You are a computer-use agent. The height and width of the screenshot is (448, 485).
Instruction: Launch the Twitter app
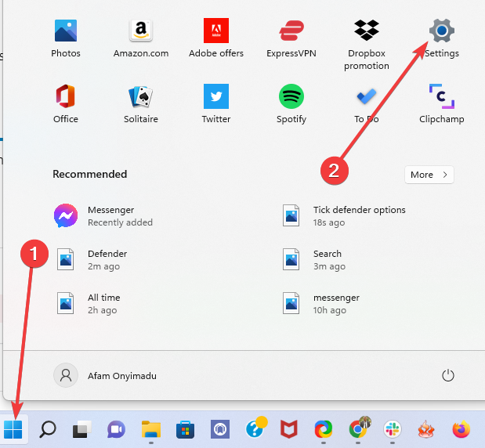tap(216, 103)
